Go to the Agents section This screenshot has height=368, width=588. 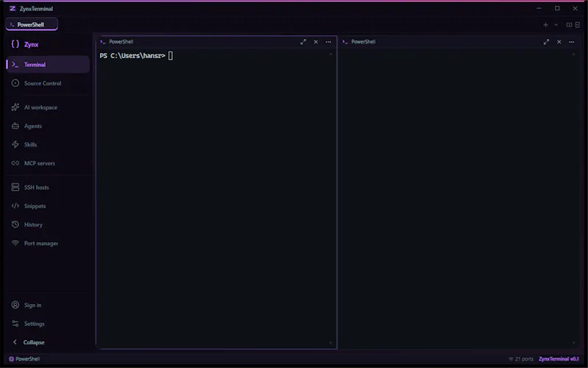(48, 126)
